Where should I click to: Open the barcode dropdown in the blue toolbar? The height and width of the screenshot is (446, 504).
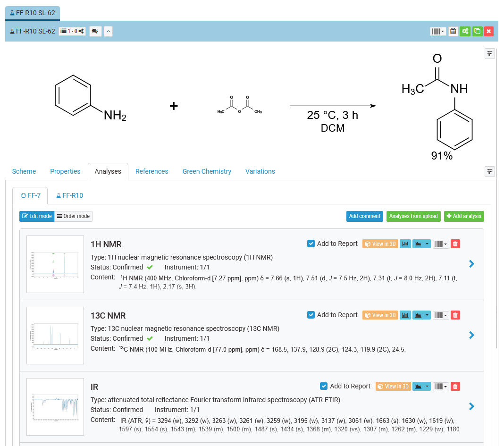[438, 31]
